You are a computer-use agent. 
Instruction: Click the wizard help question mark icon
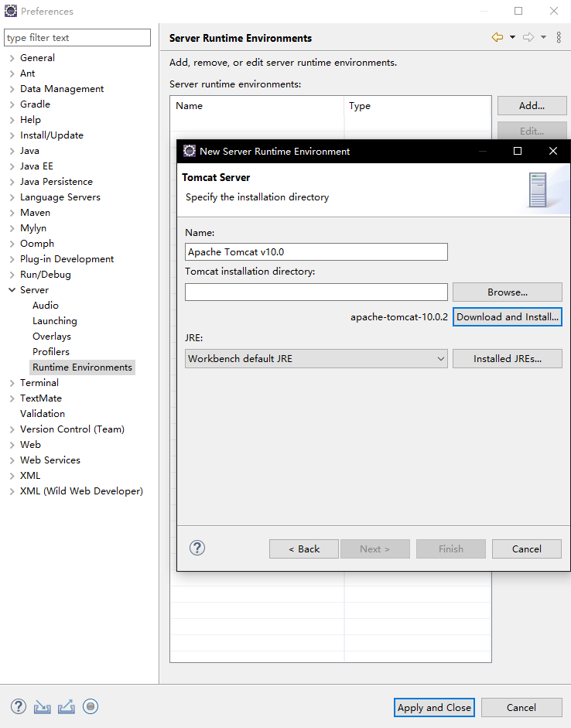[197, 548]
